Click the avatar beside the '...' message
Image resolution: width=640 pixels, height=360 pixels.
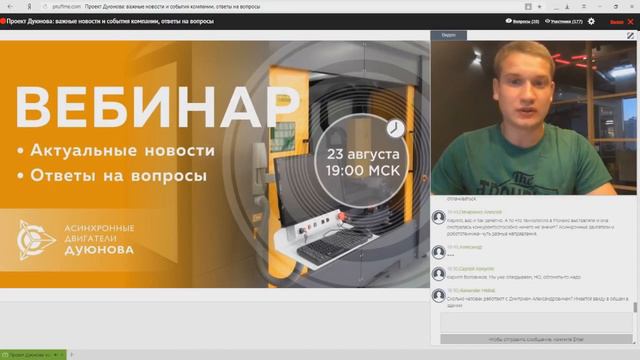point(439,252)
